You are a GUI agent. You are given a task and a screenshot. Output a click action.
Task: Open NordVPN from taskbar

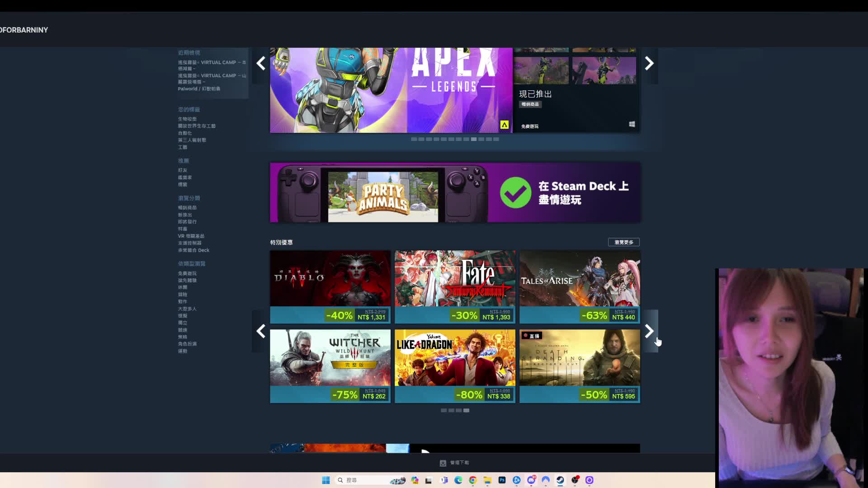[546, 480]
